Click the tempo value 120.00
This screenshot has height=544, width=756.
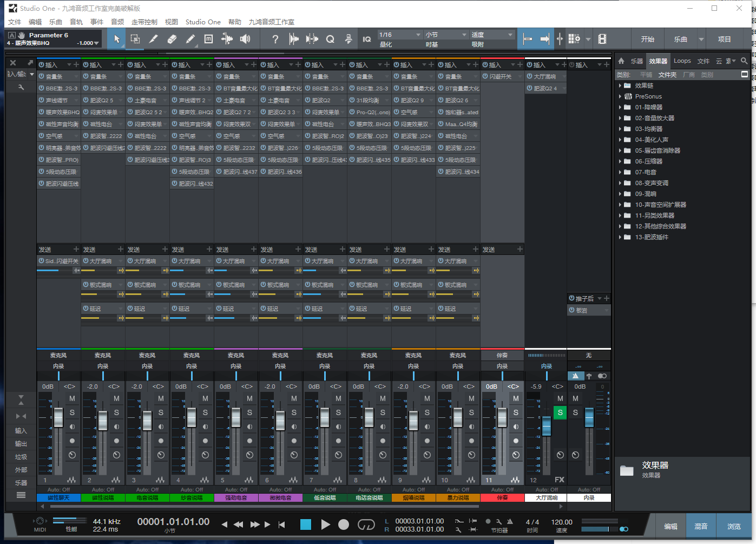[561, 522]
